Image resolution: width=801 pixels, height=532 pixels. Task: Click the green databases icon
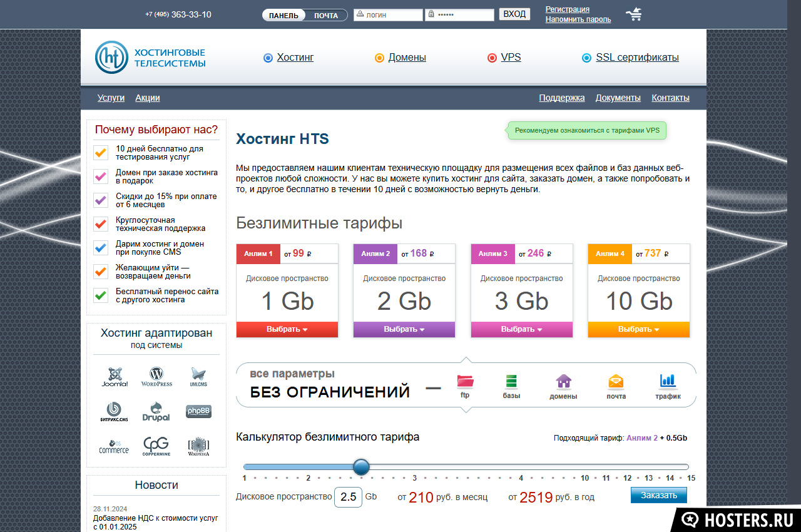click(x=511, y=381)
